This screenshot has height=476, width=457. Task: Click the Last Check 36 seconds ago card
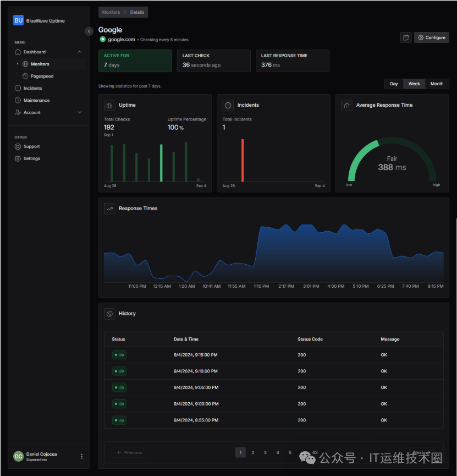[x=214, y=61]
